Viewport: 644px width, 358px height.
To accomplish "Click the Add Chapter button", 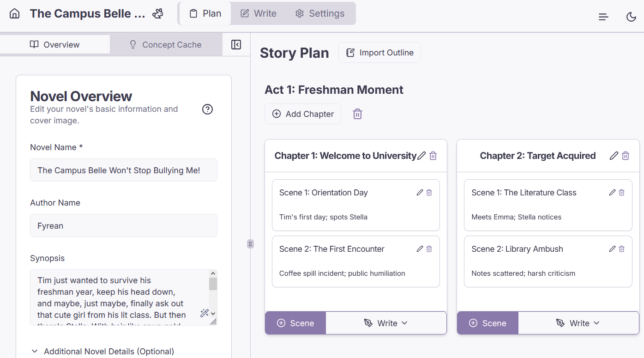I will [x=302, y=114].
